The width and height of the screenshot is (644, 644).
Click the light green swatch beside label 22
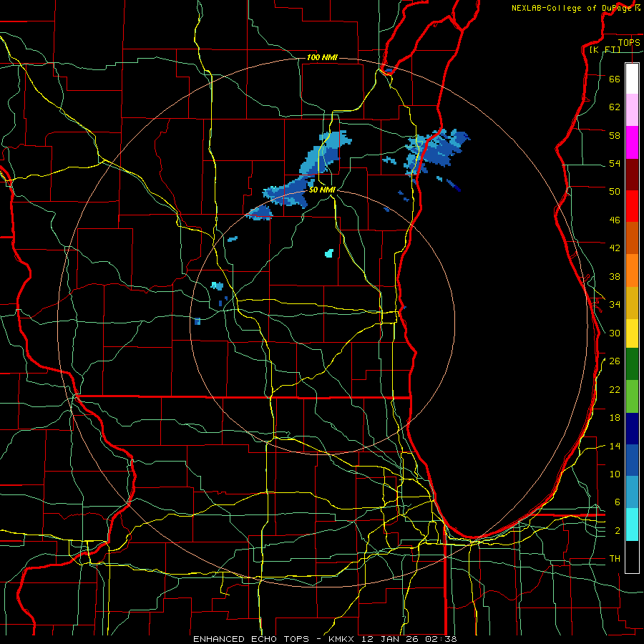[x=632, y=396]
